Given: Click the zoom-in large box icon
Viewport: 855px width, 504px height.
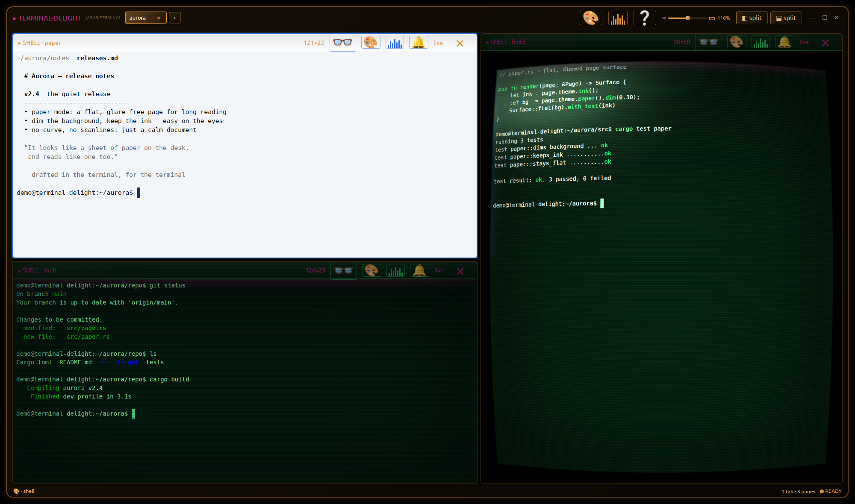Looking at the screenshot, I should [x=712, y=18].
